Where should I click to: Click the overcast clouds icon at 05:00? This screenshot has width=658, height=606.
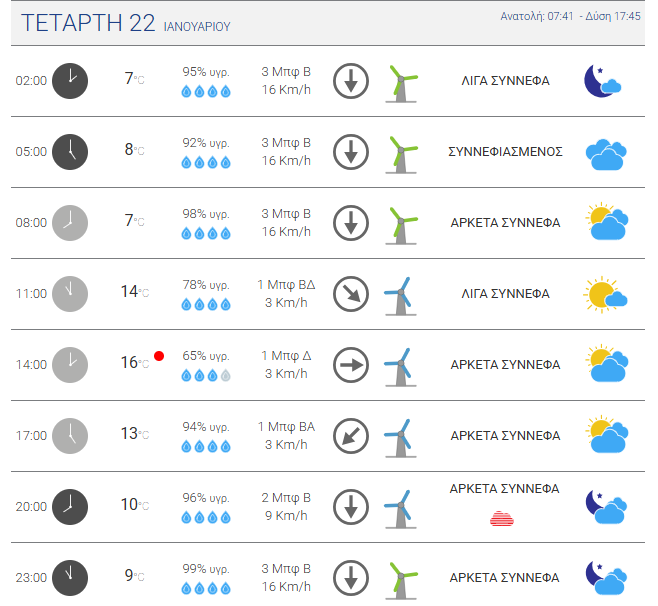point(606,154)
